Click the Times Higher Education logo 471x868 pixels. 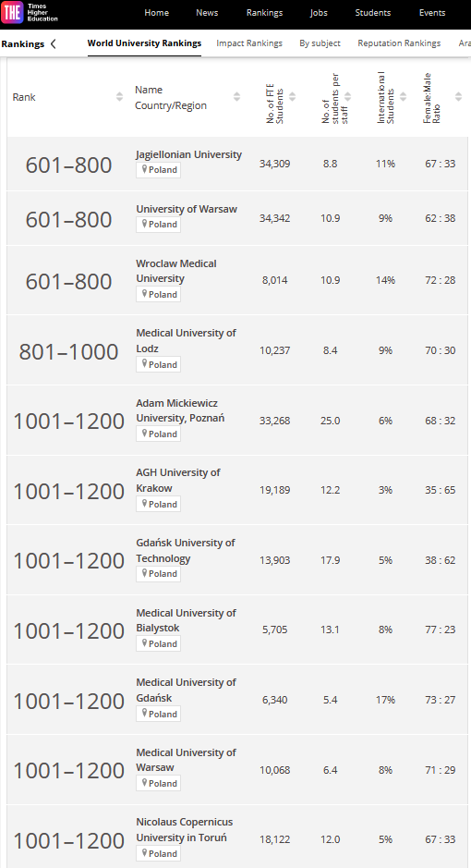(x=30, y=12)
